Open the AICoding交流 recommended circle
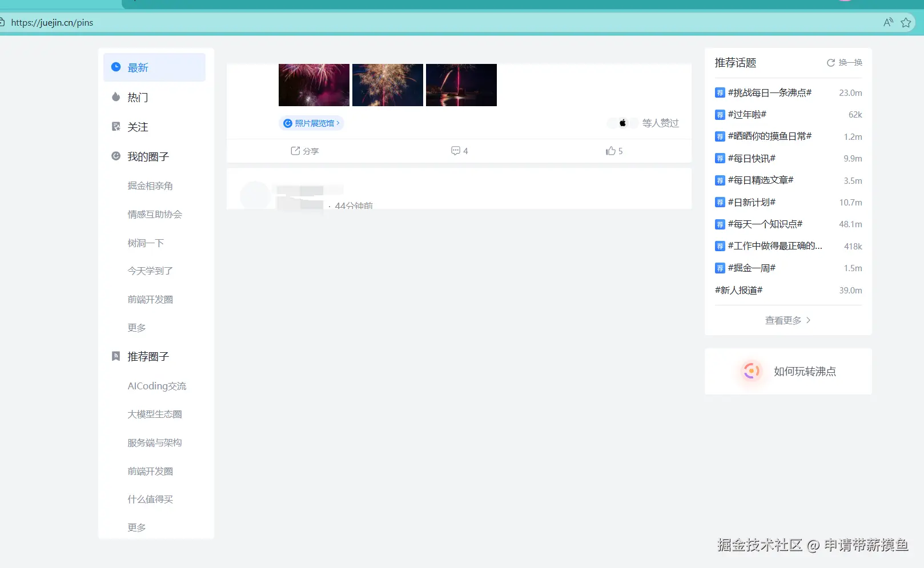 (156, 386)
